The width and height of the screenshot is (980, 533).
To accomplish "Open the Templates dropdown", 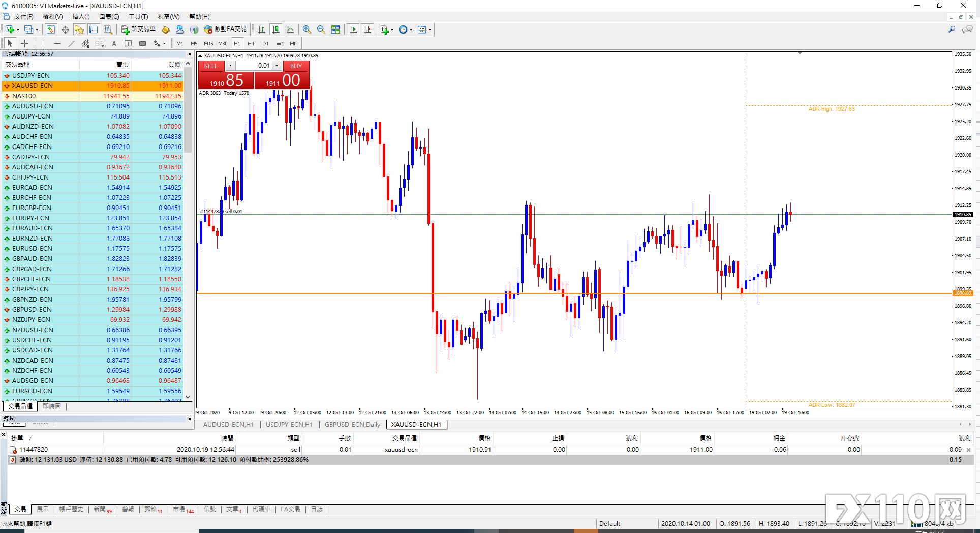I will point(424,29).
